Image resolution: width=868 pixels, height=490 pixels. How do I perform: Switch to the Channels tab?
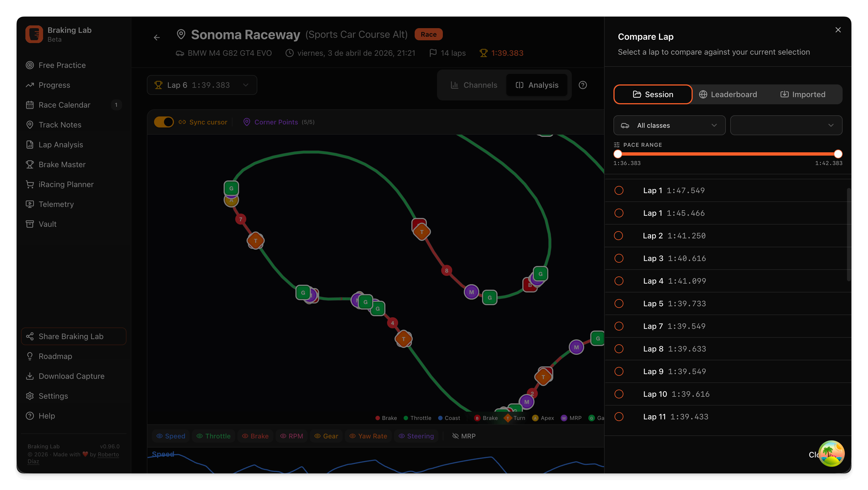click(474, 85)
